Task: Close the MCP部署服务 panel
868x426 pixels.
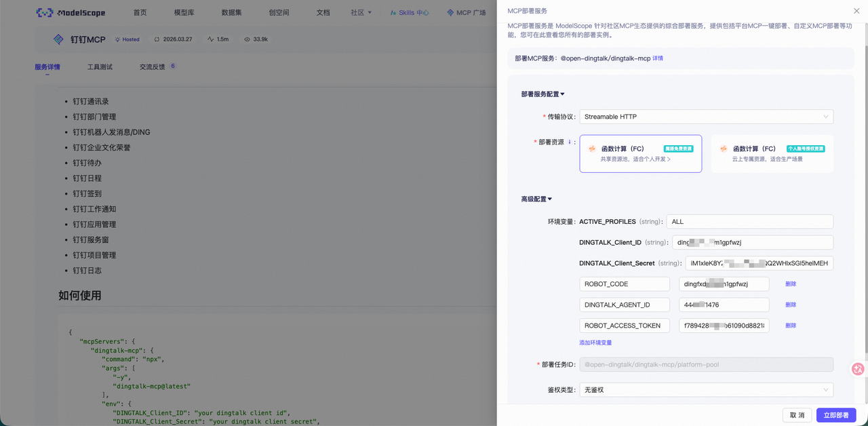Action: 856,11
